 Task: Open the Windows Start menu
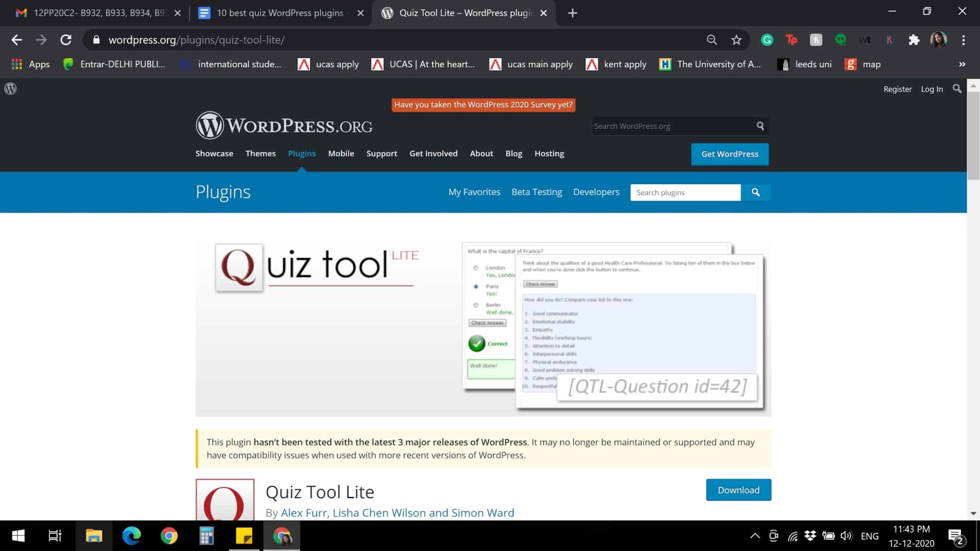coord(18,536)
